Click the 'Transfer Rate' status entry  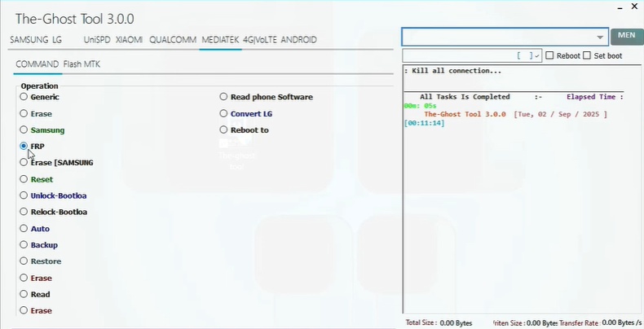[600, 323]
